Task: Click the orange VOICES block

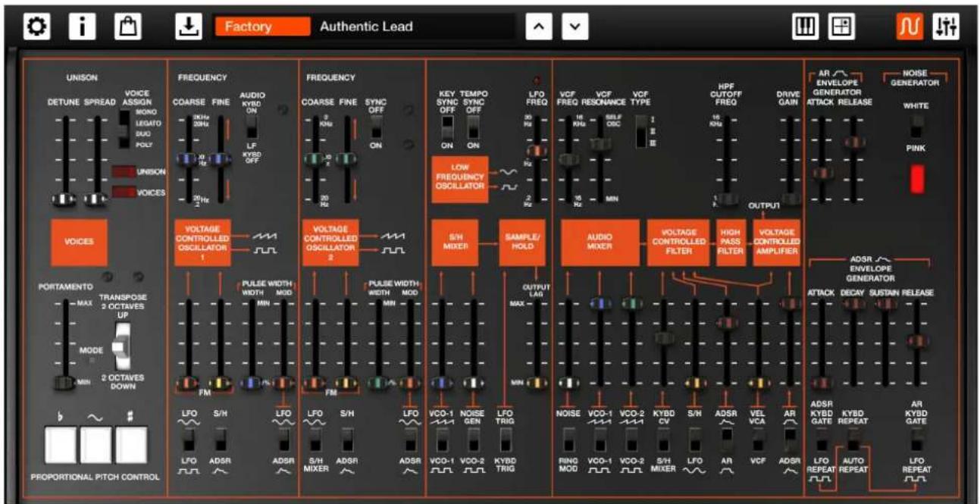Action: click(x=79, y=242)
